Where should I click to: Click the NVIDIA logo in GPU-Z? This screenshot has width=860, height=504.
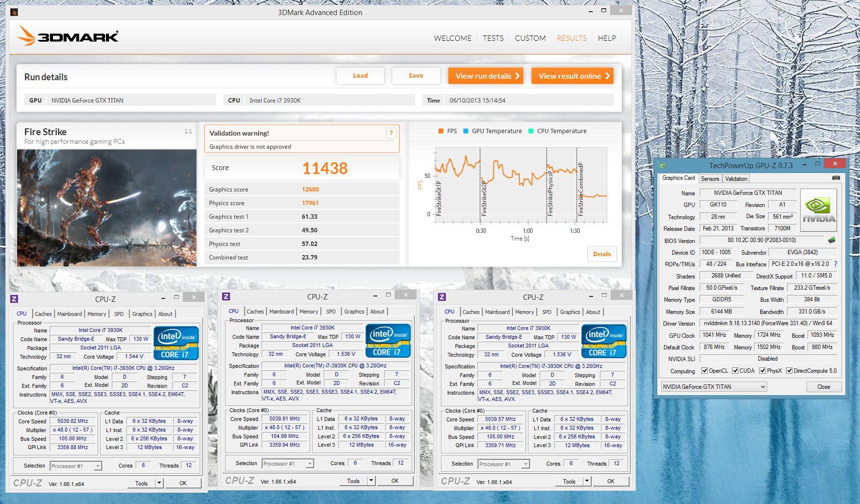point(819,209)
